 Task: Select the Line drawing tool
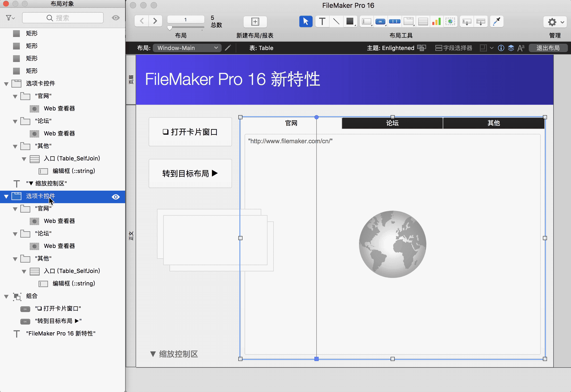point(336,22)
